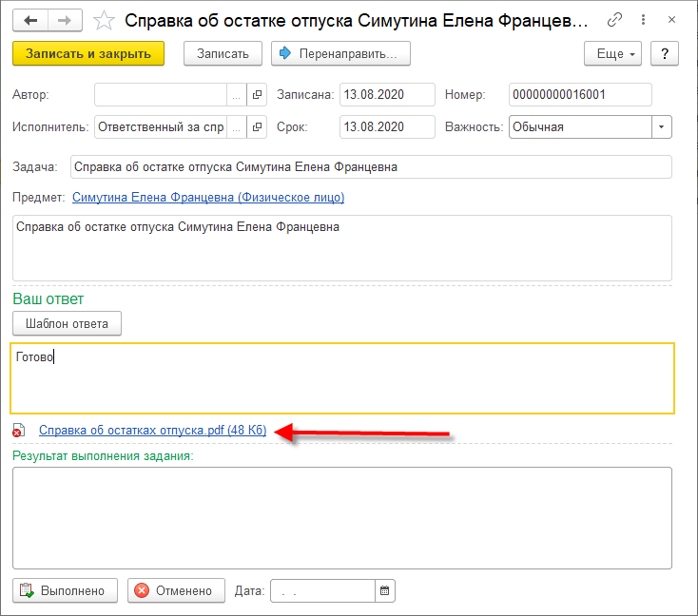
Task: Add this task to favorites with the star
Action: [x=105, y=20]
